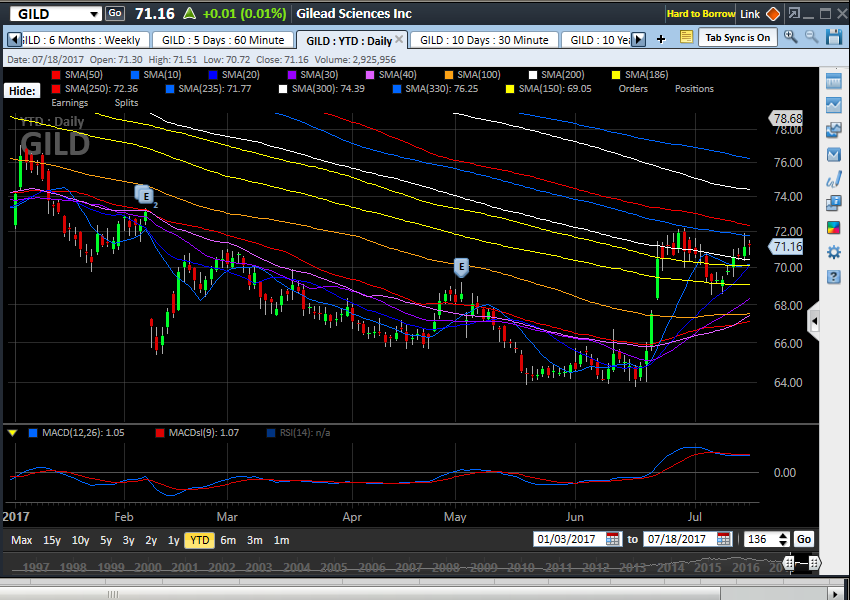Viewport: 850px width, 600px height.
Task: Select the drawing pen tool in sidebar
Action: click(834, 179)
